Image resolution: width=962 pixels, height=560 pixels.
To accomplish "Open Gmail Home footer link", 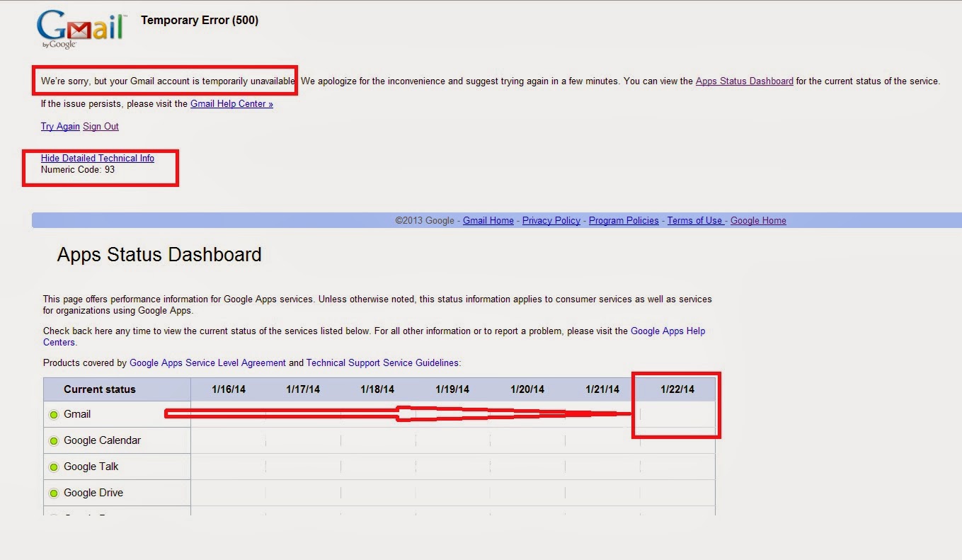I will (x=488, y=220).
